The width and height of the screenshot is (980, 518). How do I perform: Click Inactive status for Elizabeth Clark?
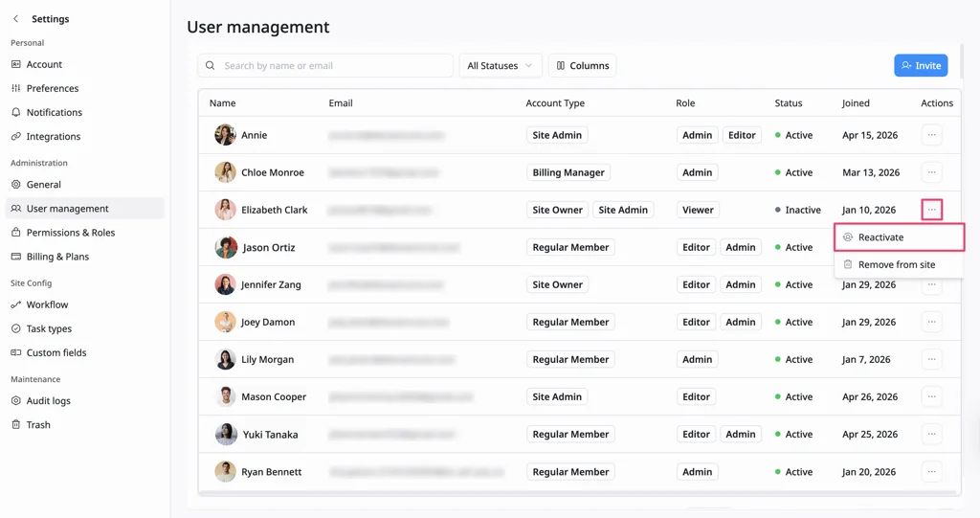point(798,210)
